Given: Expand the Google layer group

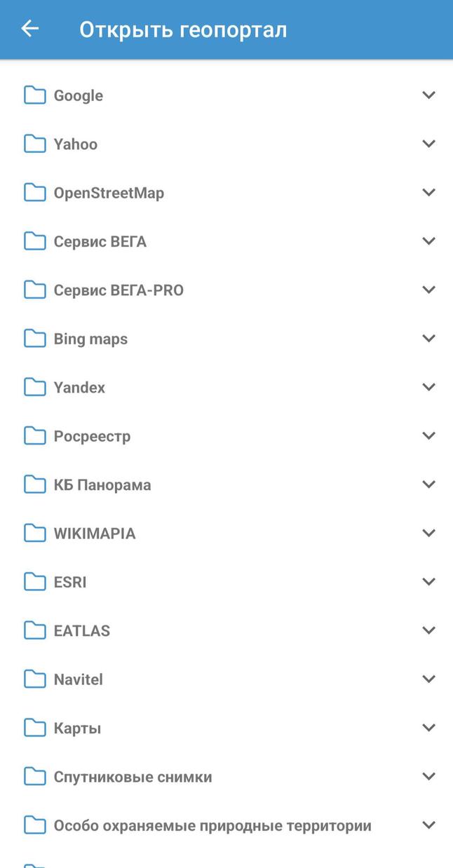Looking at the screenshot, I should pyautogui.click(x=428, y=95).
